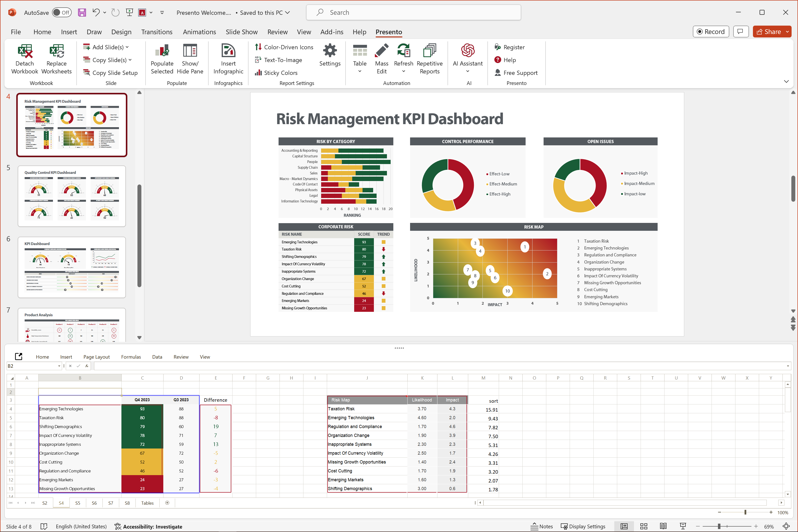Expand the Add Slide(s) dropdown
Viewport: 798px width, 532px height.
(127, 47)
